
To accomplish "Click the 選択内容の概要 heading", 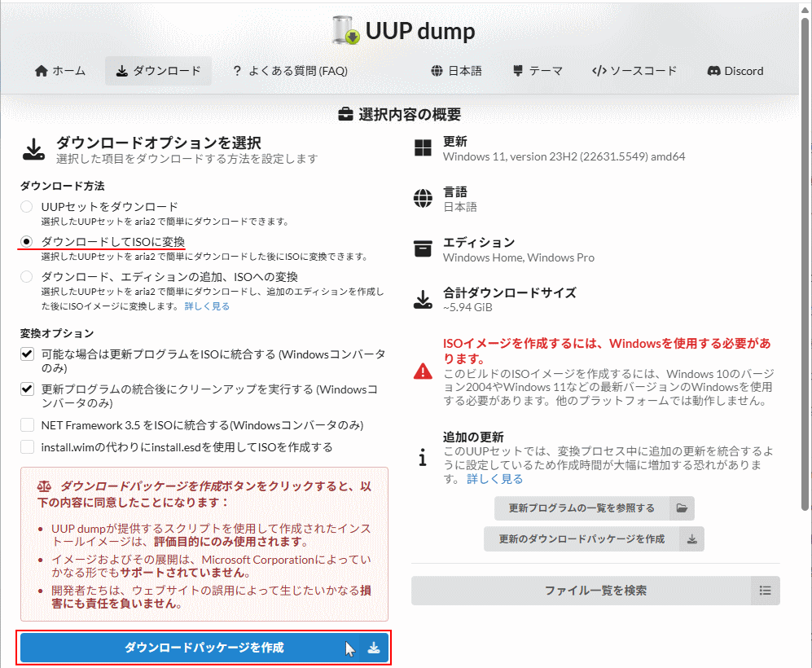I will pyautogui.click(x=410, y=114).
